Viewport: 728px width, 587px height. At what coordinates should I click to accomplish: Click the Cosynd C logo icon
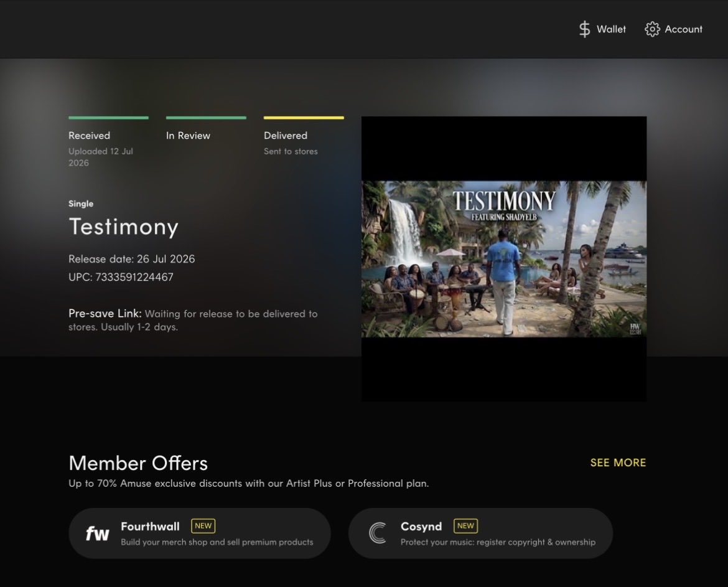(x=378, y=533)
